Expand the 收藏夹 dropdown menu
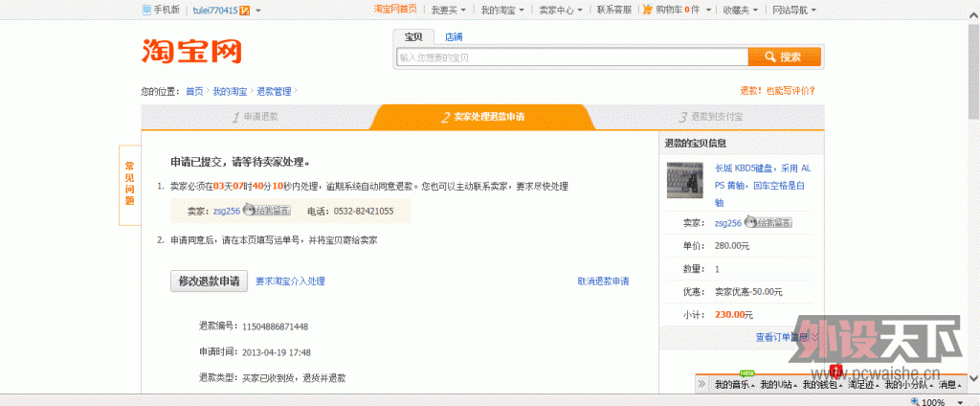This screenshot has width=980, height=406. 756,11
